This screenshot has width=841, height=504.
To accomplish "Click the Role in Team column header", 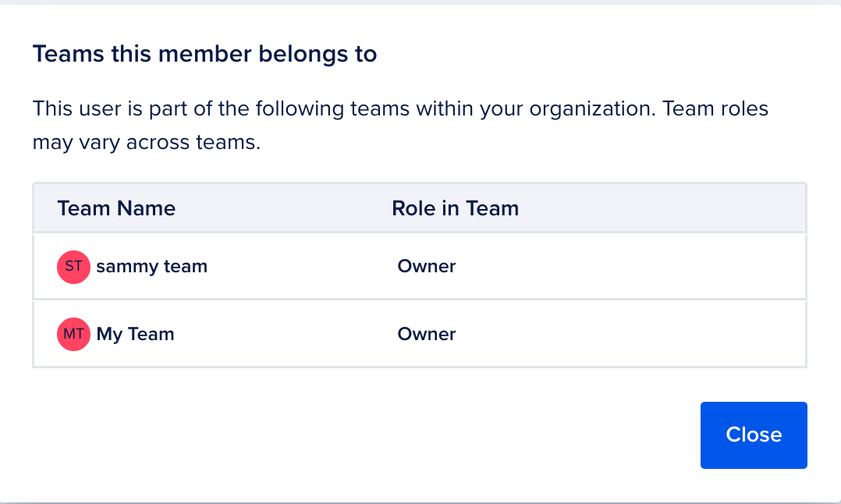I will [x=455, y=208].
